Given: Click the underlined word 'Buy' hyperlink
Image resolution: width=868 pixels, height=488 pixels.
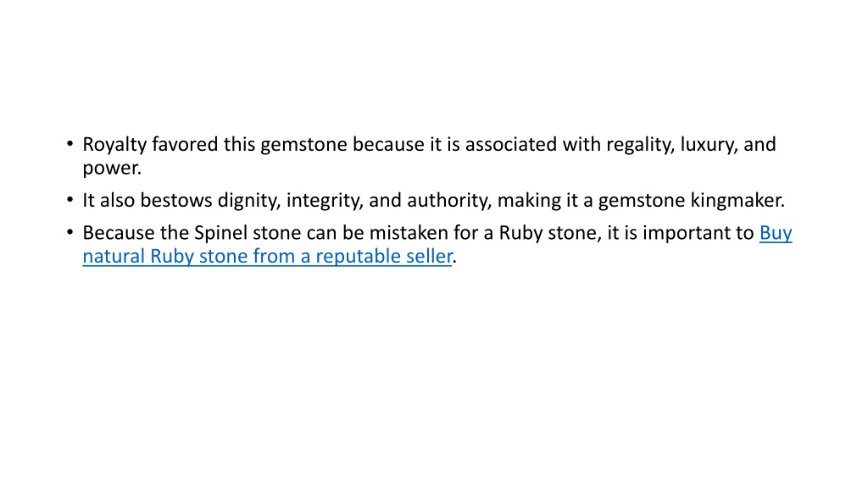Looking at the screenshot, I should tap(776, 233).
